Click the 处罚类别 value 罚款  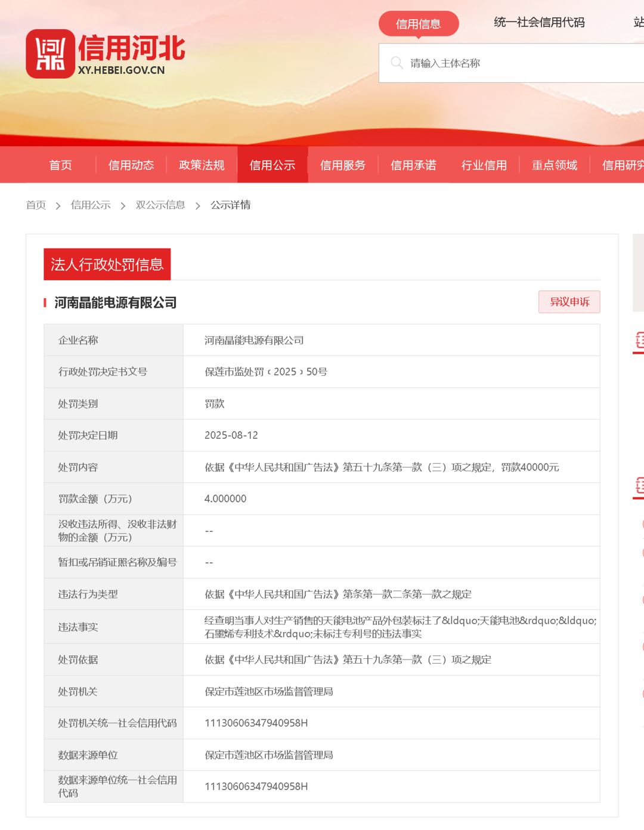[215, 404]
